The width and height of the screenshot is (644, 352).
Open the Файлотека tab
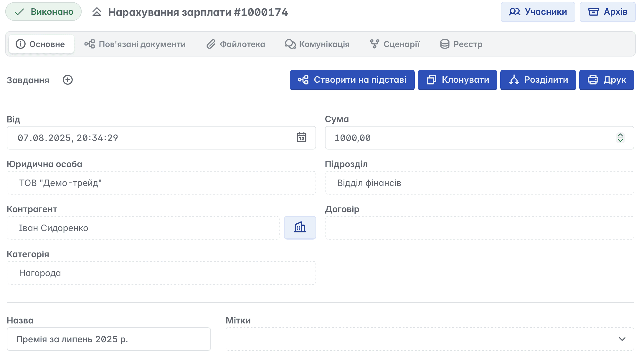(236, 44)
